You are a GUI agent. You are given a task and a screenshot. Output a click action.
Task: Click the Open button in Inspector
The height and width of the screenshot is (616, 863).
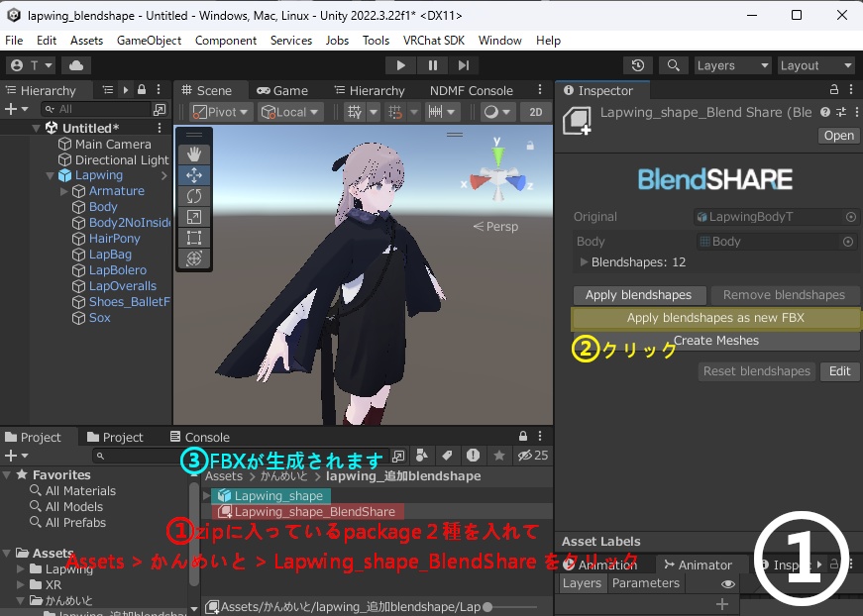[838, 136]
